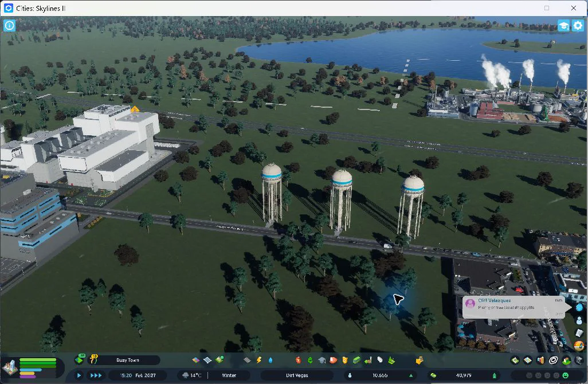588x384 pixels.
Task: Open the Water and Sewage droplet menu
Action: click(x=271, y=361)
